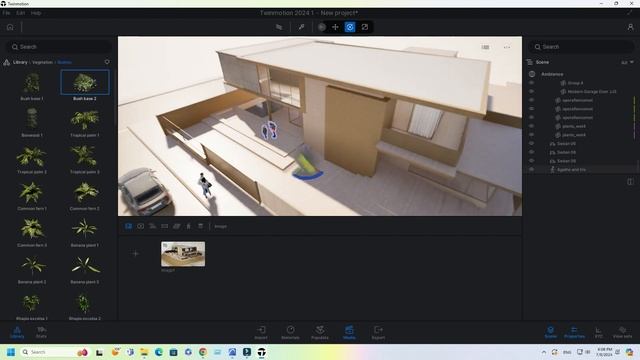Select the Common fern 1 asset
Image resolution: width=640 pixels, height=360 pixels.
31,196
